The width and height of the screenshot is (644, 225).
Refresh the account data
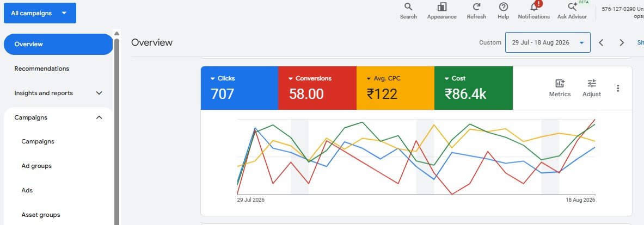click(x=476, y=11)
